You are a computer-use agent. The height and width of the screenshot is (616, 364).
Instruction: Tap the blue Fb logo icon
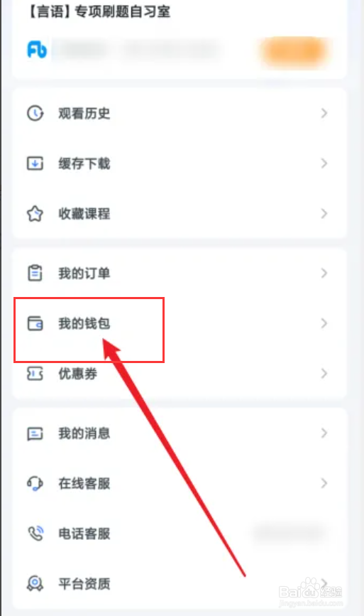pos(37,50)
